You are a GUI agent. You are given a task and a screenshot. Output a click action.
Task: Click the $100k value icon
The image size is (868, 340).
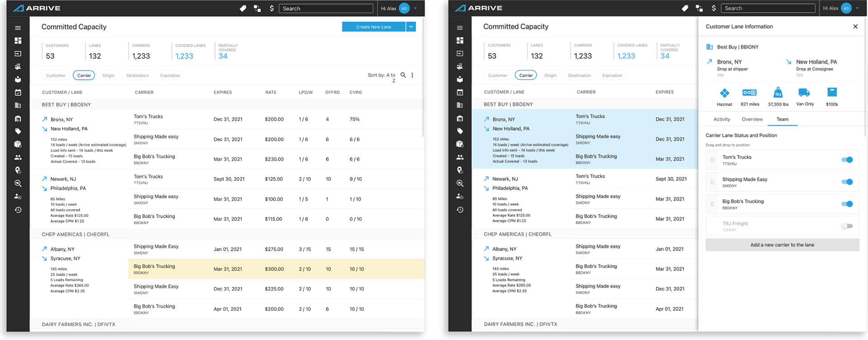(x=832, y=92)
